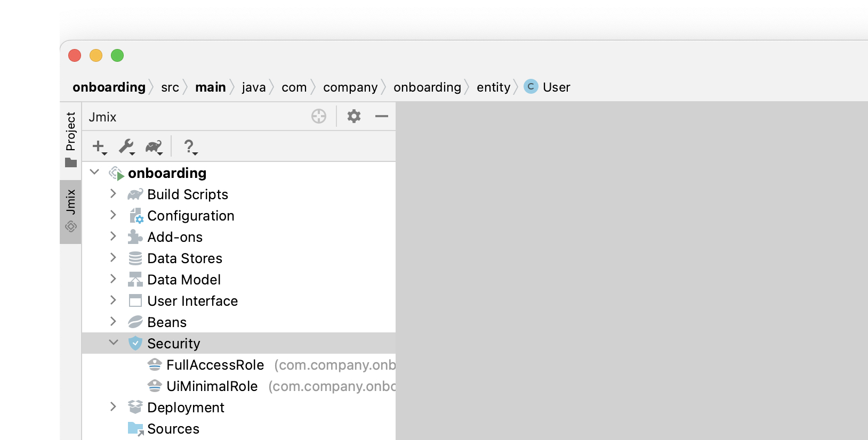Click company in the breadcrumb bar

coord(350,87)
